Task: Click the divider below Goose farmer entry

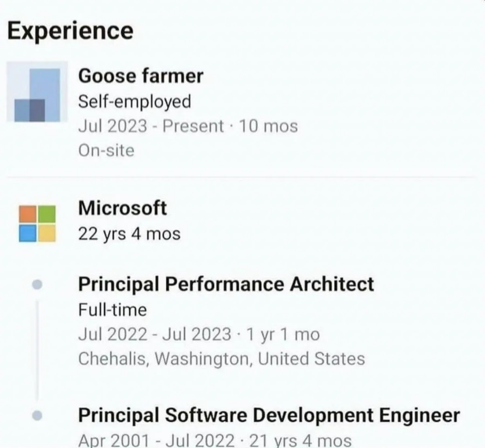Action: 242,177
